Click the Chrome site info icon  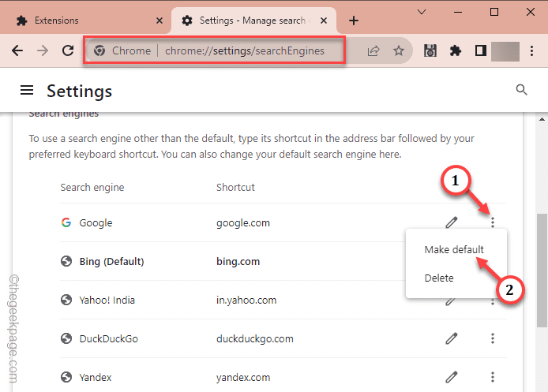99,51
